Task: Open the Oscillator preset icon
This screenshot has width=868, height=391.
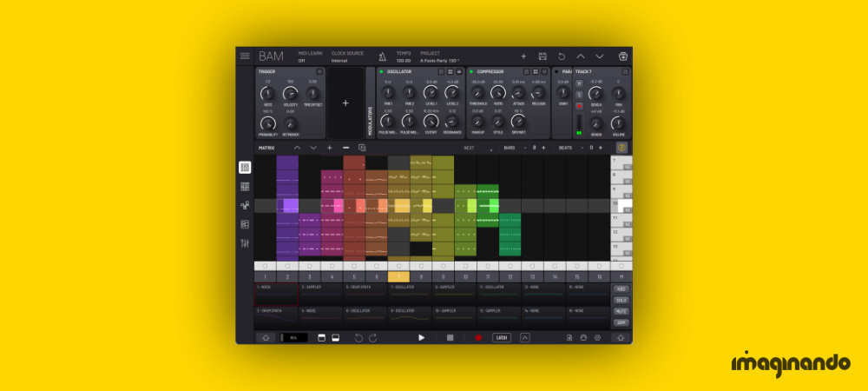Action: point(441,71)
